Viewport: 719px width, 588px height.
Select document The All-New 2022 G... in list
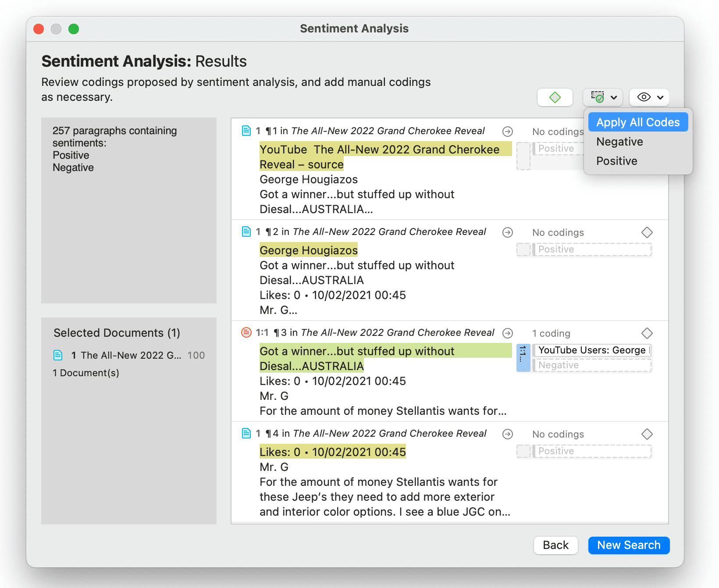129,355
